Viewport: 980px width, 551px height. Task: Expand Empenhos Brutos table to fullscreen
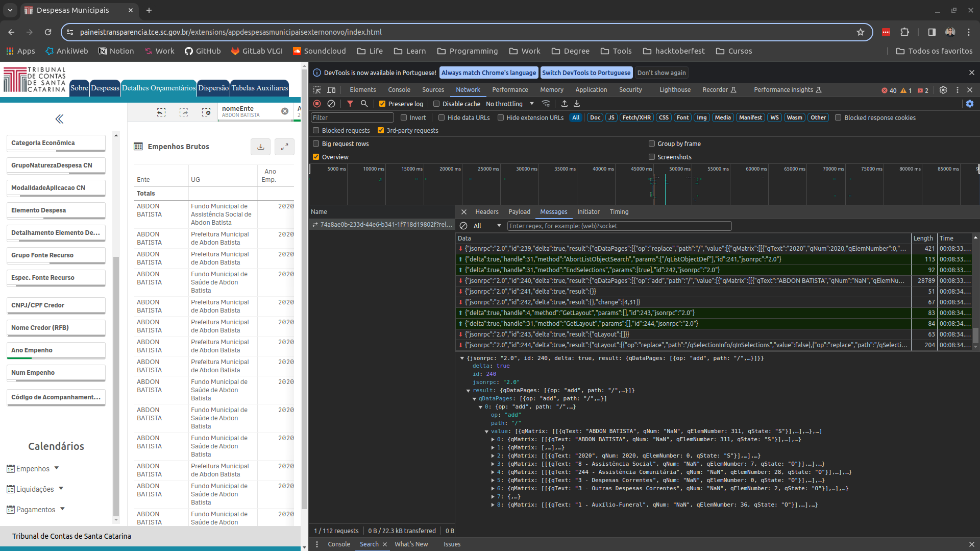[284, 147]
